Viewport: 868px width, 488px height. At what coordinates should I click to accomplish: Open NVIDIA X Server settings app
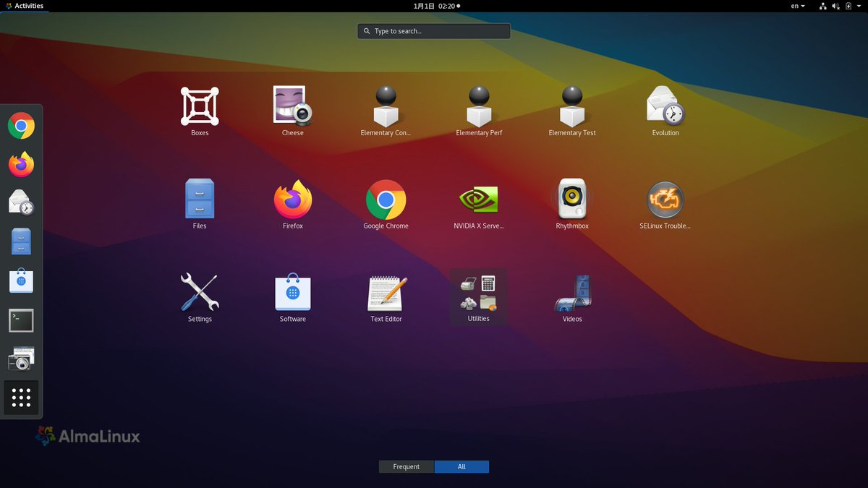479,205
